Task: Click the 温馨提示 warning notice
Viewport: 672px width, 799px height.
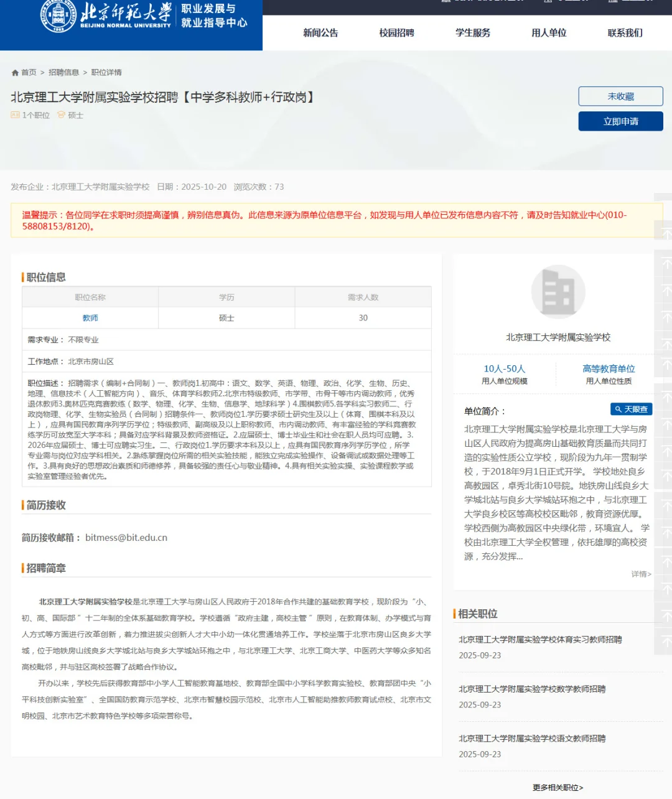Action: (337, 220)
